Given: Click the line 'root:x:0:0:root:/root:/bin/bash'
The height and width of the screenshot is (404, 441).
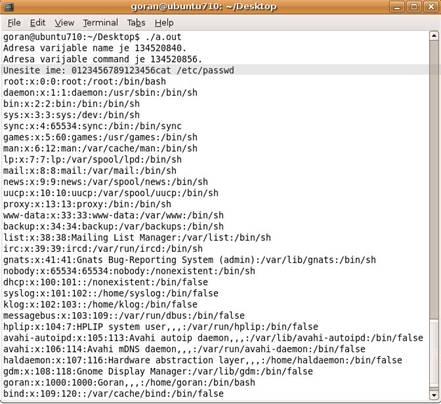Looking at the screenshot, I should pos(85,81).
